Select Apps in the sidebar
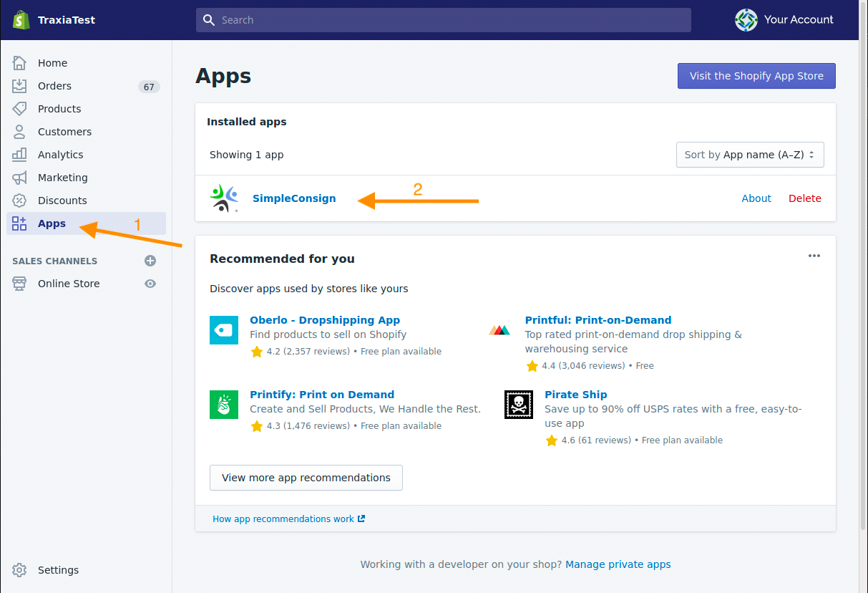The height and width of the screenshot is (593, 868). [x=87, y=223]
